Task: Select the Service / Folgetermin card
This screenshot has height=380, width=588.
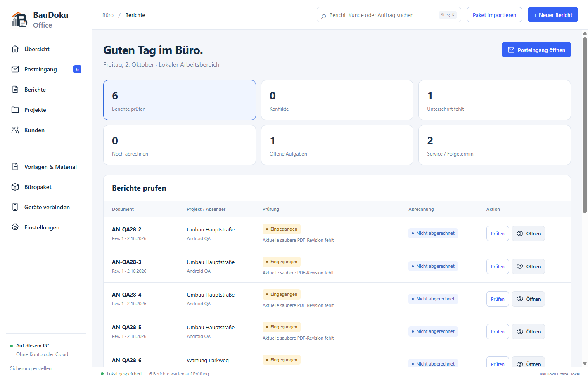Action: point(495,145)
